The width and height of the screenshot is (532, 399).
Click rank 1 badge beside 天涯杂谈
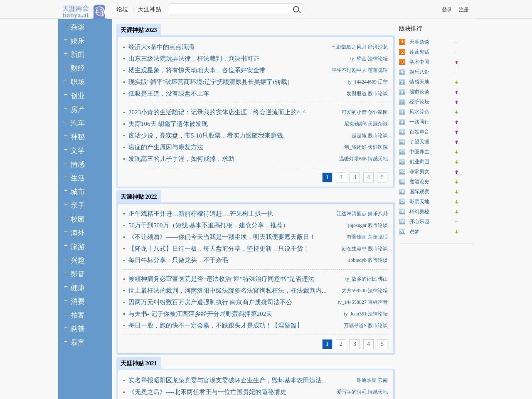pyautogui.click(x=402, y=42)
